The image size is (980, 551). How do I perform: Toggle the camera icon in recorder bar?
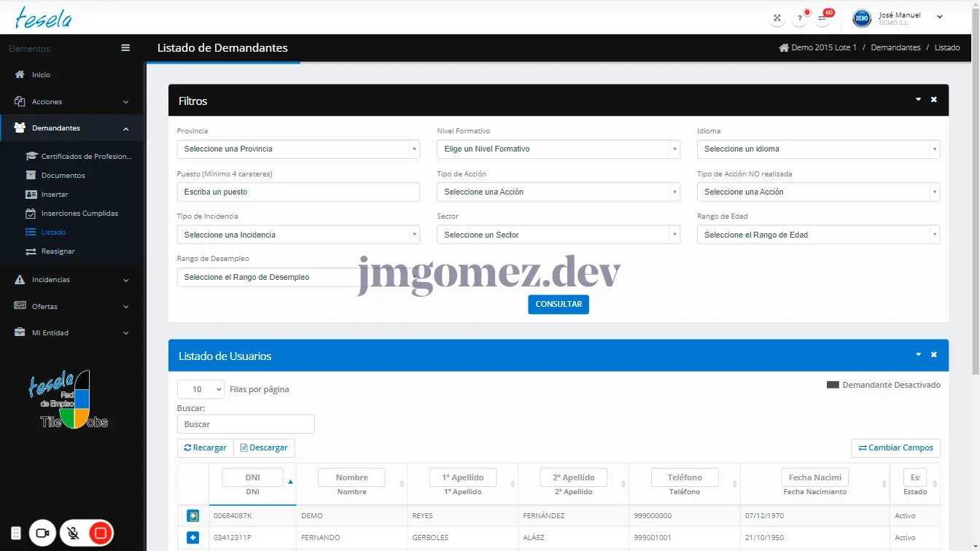(x=42, y=534)
